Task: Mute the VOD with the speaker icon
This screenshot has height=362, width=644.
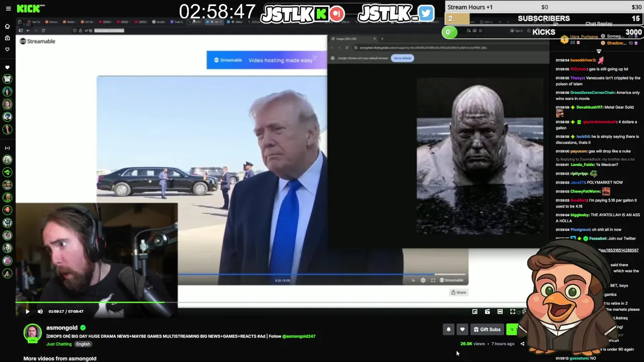Action: [40, 311]
